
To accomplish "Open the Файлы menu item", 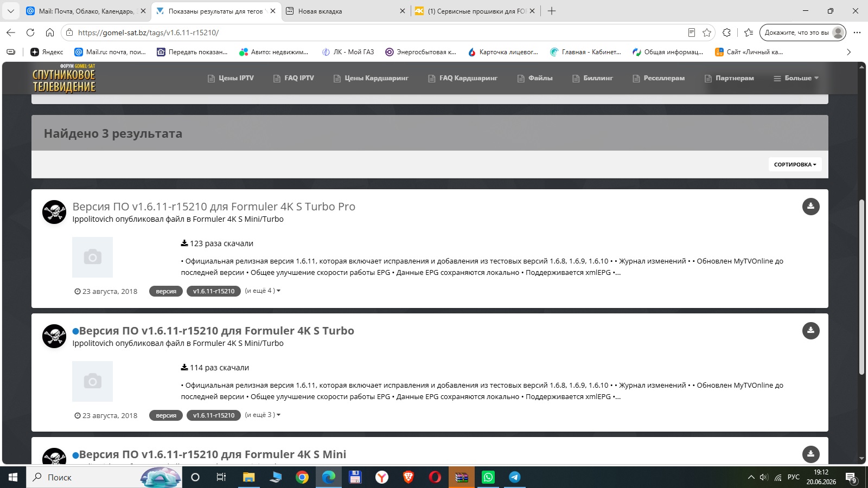I will (x=535, y=78).
